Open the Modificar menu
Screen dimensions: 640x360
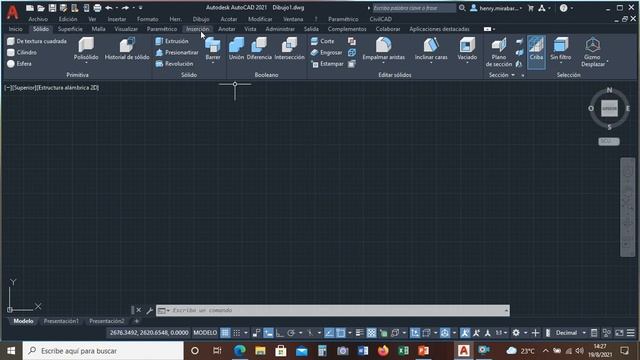260,19
